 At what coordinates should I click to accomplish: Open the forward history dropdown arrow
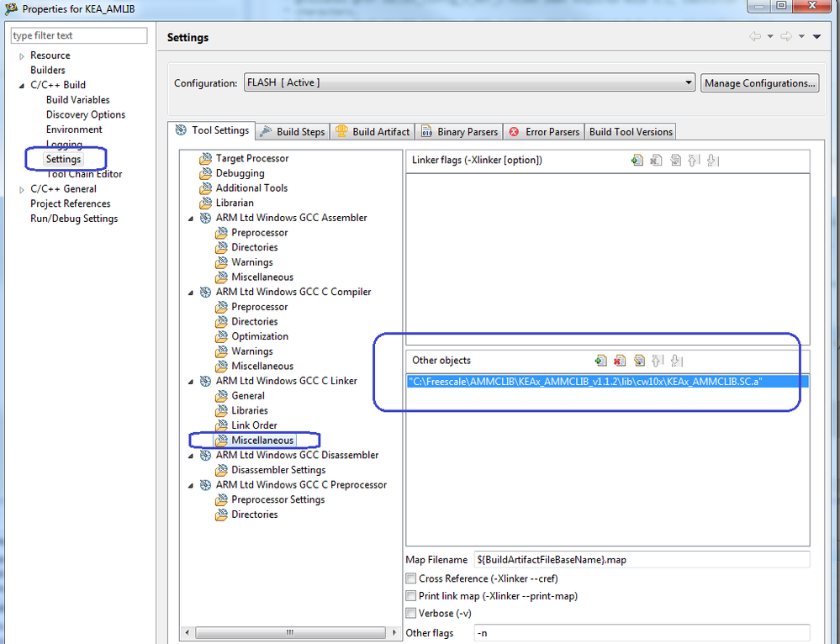801,36
